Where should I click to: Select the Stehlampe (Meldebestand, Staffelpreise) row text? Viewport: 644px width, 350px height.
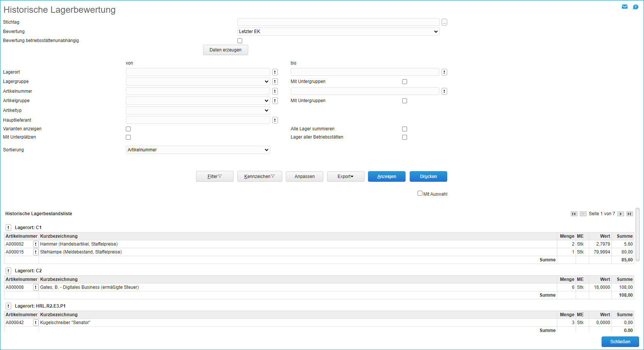[x=81, y=252]
